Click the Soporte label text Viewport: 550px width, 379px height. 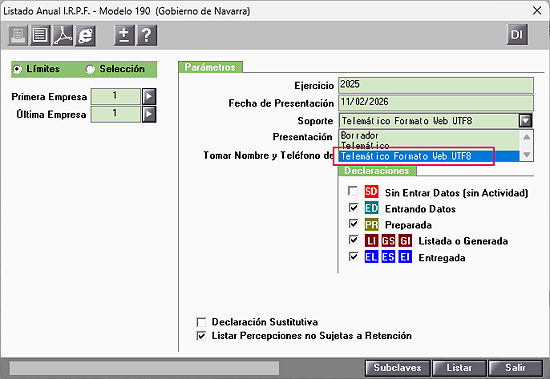click(x=315, y=121)
